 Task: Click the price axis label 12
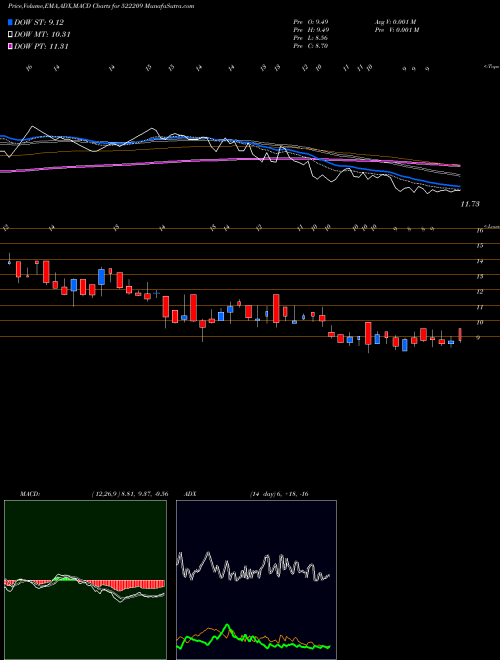[479, 292]
